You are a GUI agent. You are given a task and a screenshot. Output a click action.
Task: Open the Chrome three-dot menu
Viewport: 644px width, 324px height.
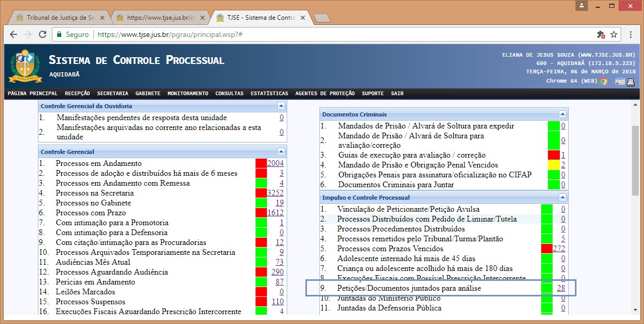pyautogui.click(x=630, y=34)
